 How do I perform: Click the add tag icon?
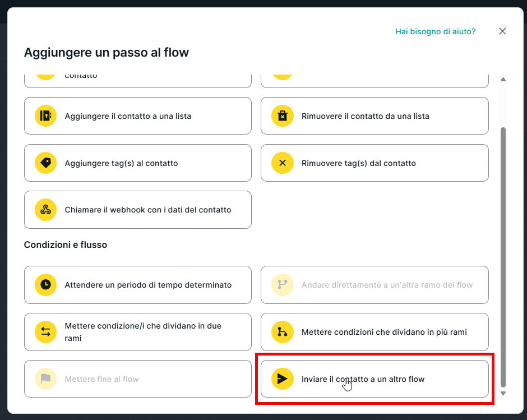45,163
